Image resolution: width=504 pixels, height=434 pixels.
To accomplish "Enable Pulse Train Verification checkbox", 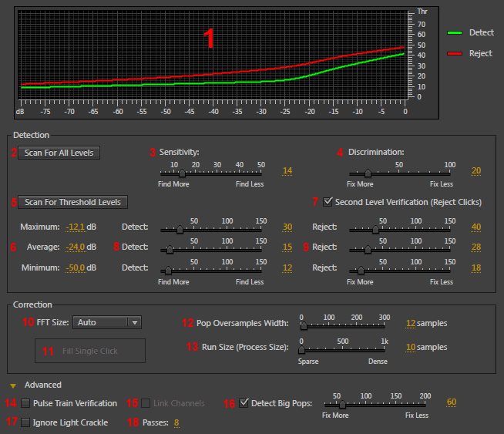I will coord(26,403).
